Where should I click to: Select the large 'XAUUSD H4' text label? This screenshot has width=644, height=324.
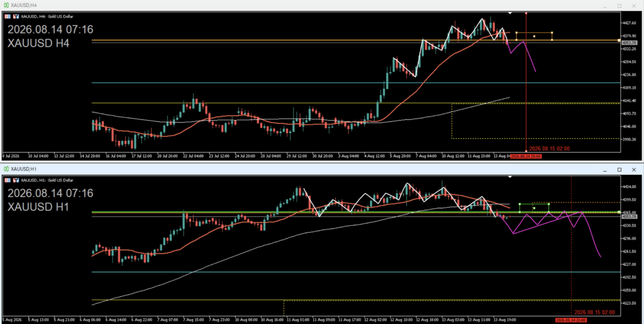pyautogui.click(x=38, y=43)
